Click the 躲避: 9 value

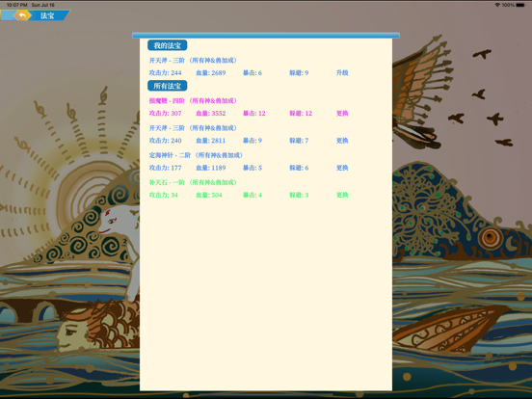299,72
